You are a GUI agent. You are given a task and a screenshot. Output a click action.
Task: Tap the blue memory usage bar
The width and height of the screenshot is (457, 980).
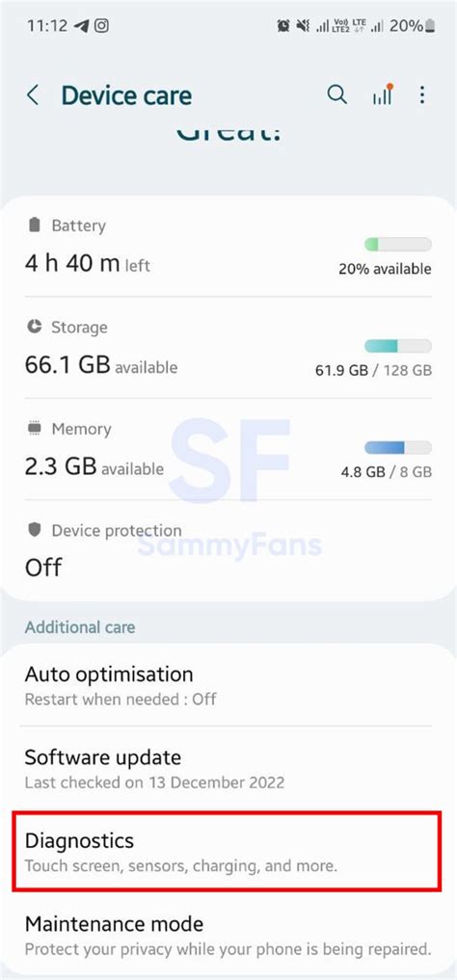[397, 447]
